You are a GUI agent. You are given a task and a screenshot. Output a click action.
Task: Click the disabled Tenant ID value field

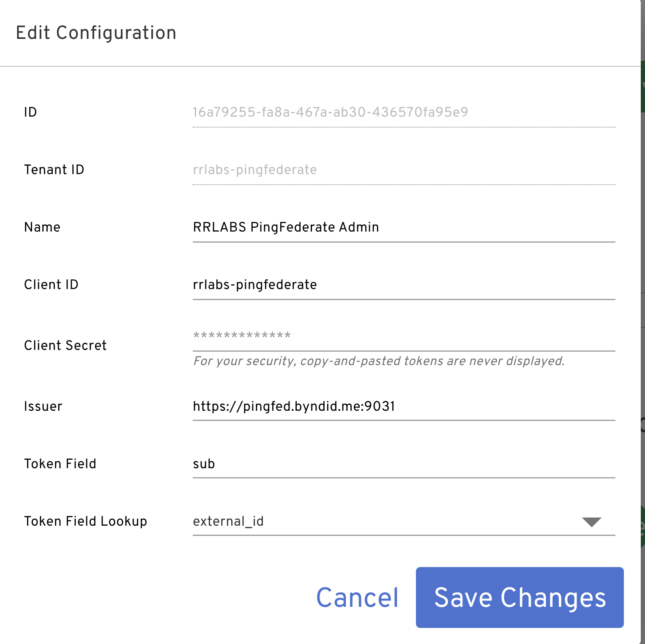click(403, 170)
